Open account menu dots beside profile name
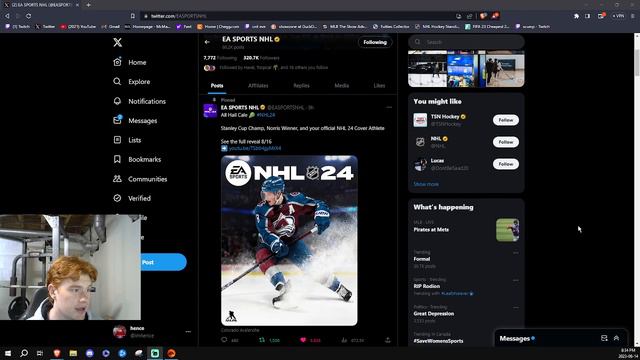The height and width of the screenshot is (360, 640). coord(188,331)
